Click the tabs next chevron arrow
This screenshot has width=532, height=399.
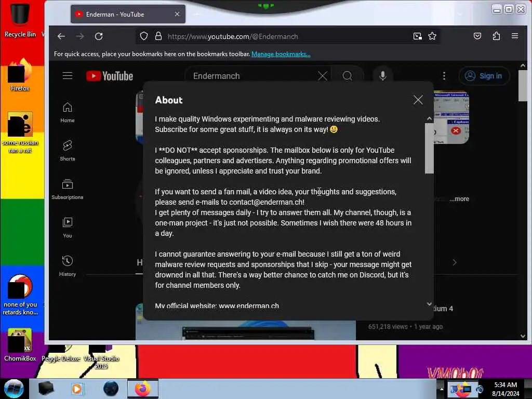tap(455, 262)
